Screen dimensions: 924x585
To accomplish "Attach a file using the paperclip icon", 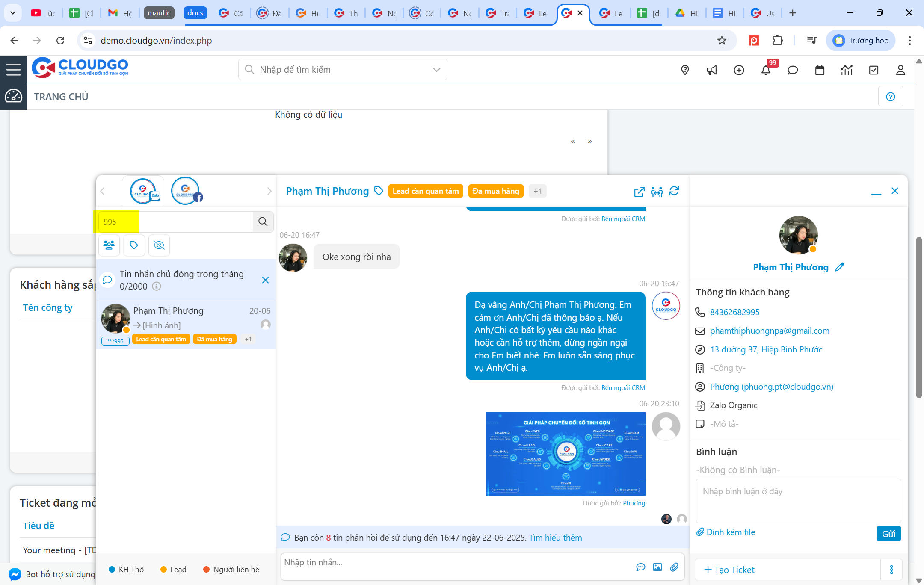I will point(675,567).
